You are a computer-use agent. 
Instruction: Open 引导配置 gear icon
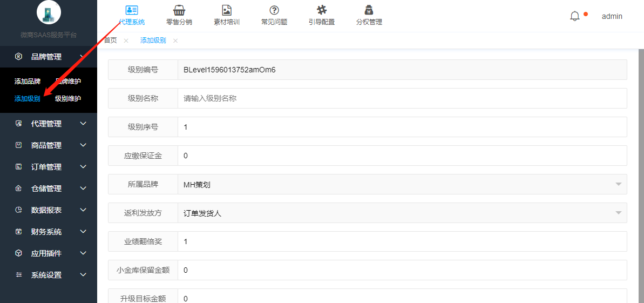(x=322, y=10)
